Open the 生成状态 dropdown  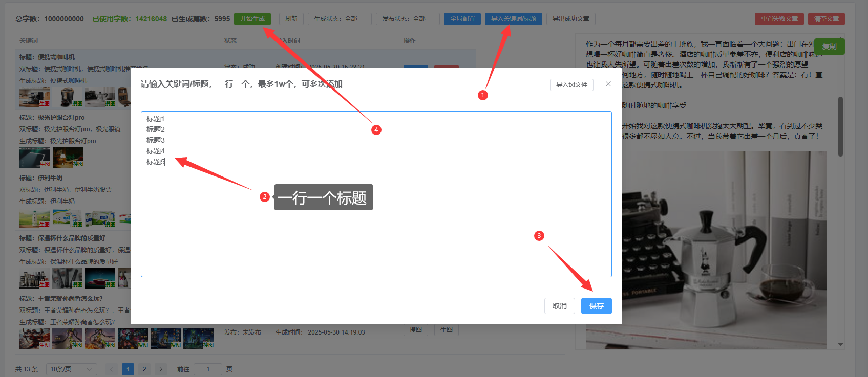[340, 19]
